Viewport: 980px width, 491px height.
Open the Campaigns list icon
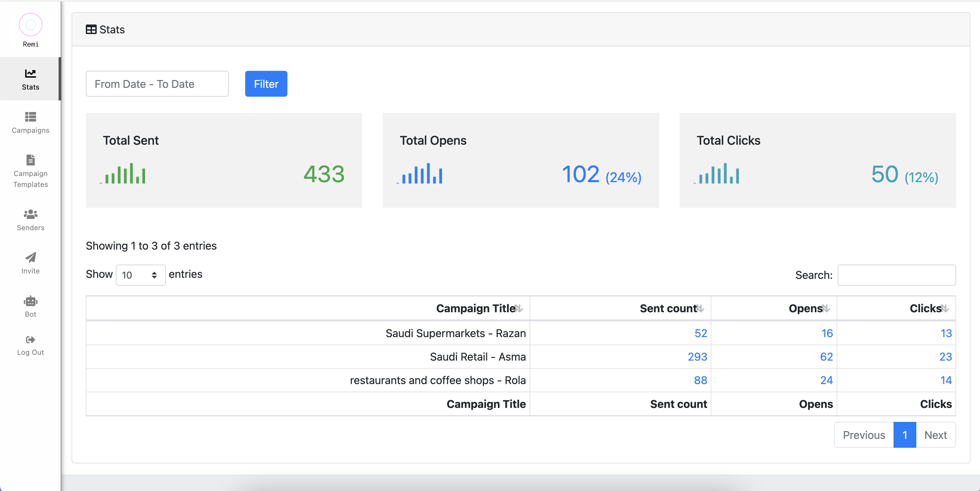pyautogui.click(x=30, y=116)
